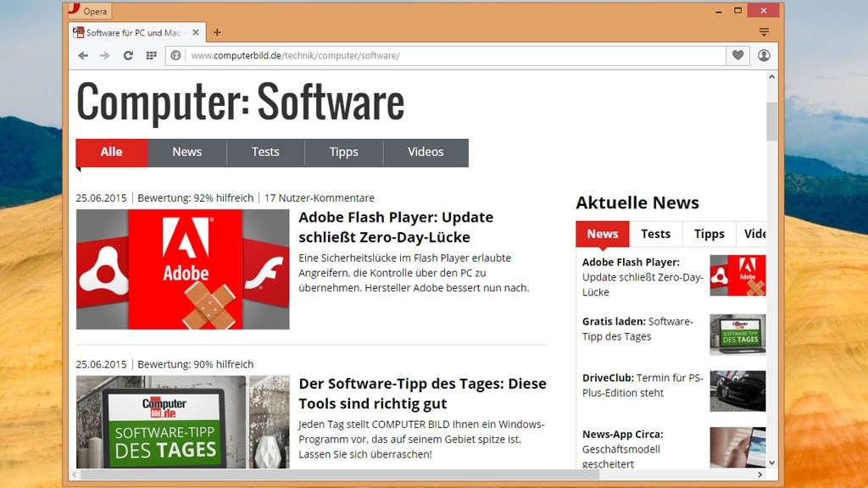Close the Opera window
This screenshot has width=868, height=488.
pyautogui.click(x=764, y=10)
